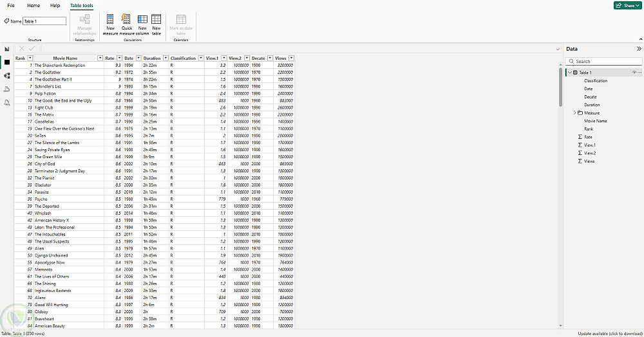This screenshot has height=337, width=644.
Task: Click the vertical scrollbar thumb of the table
Action: click(x=561, y=87)
